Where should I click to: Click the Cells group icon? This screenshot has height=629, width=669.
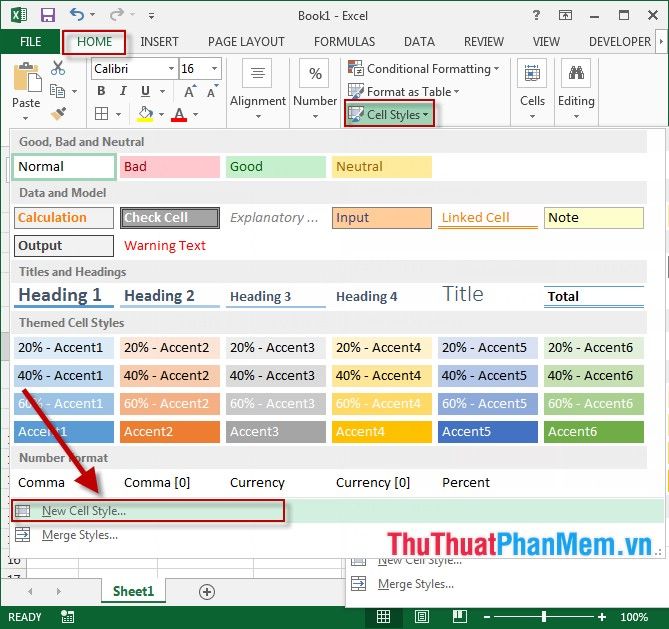coord(532,73)
